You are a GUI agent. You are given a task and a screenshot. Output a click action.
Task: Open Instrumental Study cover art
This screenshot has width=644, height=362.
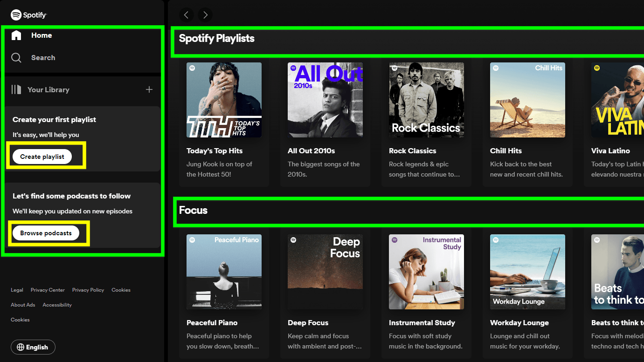426,272
